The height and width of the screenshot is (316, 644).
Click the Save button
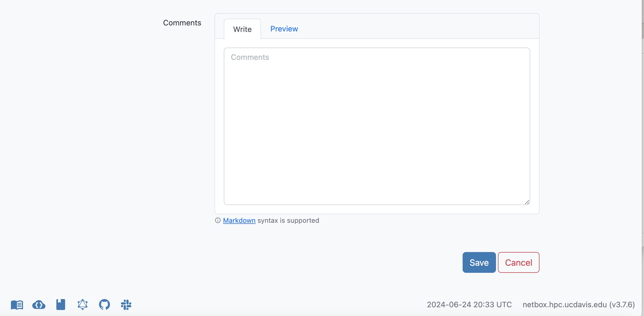479,262
